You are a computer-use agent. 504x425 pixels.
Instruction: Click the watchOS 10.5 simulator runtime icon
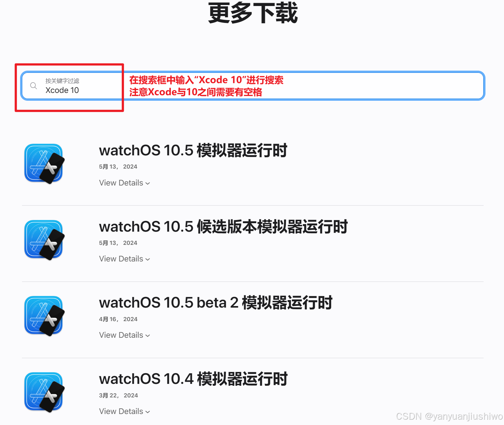(44, 164)
